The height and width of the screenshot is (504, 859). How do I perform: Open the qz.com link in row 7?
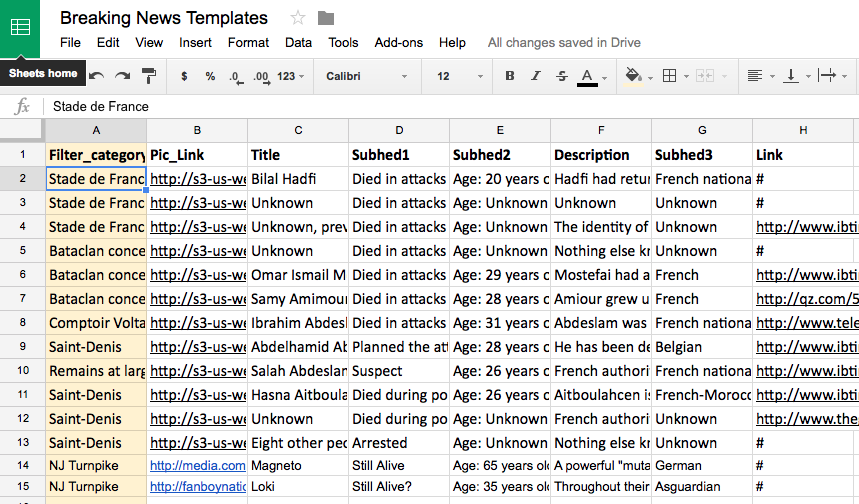click(x=807, y=299)
